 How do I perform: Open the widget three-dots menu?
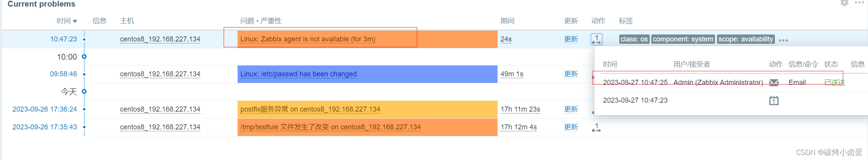point(859,3)
